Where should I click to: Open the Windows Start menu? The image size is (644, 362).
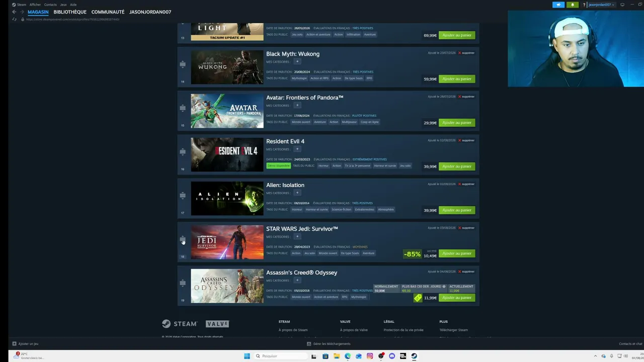point(247,356)
